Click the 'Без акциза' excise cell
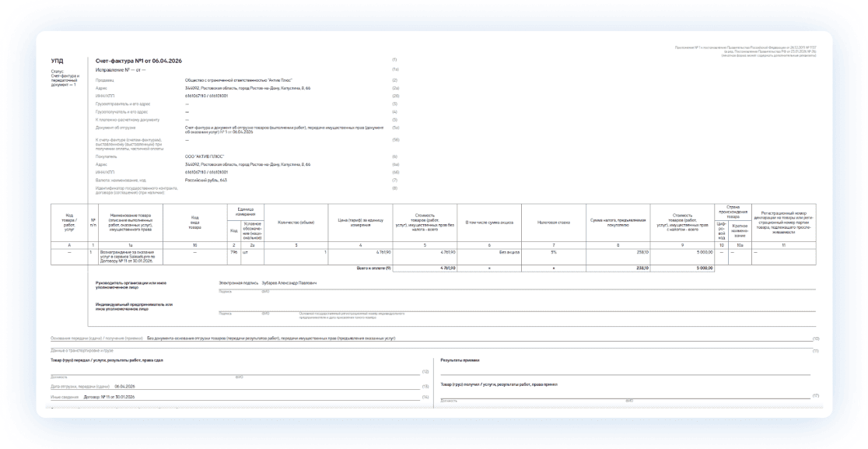 point(509,252)
